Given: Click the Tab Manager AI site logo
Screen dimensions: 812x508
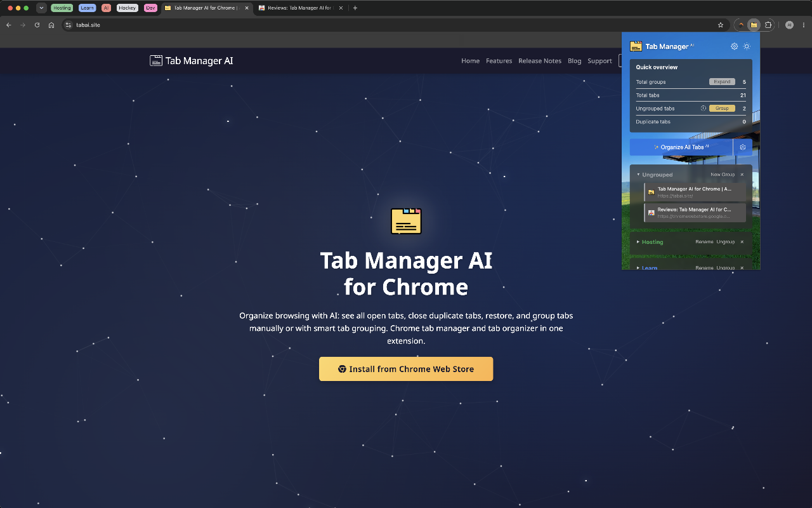Looking at the screenshot, I should click(192, 61).
